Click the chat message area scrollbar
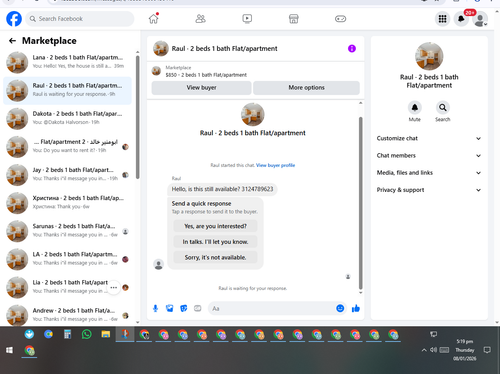Viewport: 500px width, 374px height. 360,203
